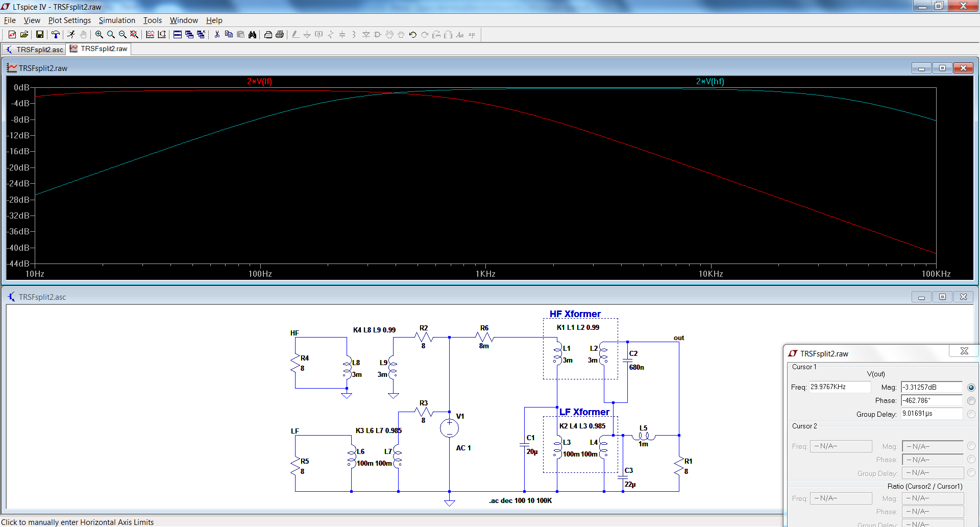The image size is (980, 527).
Task: Click the Cursor 2 Freq field
Action: [x=841, y=446]
